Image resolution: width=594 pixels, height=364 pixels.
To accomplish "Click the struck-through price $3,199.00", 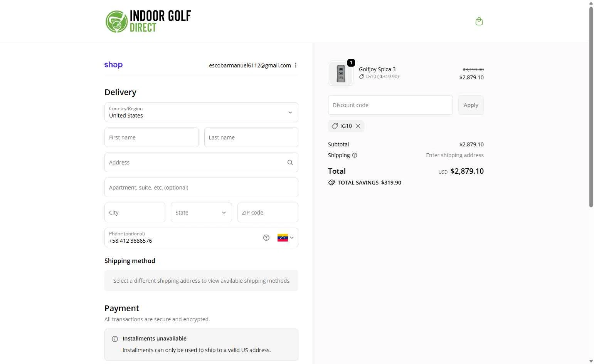I will [473, 69].
